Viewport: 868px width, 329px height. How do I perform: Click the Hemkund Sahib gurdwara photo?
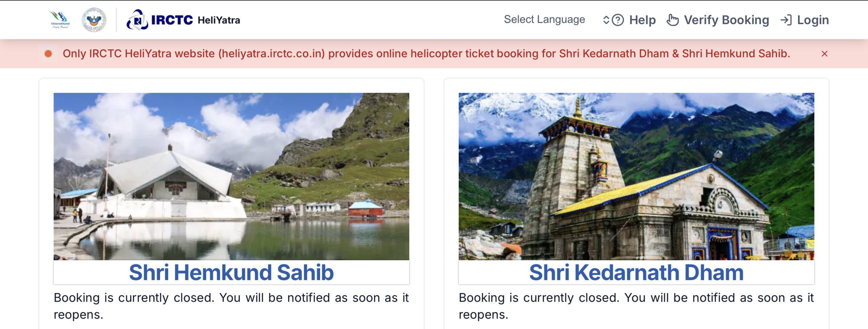[231, 176]
